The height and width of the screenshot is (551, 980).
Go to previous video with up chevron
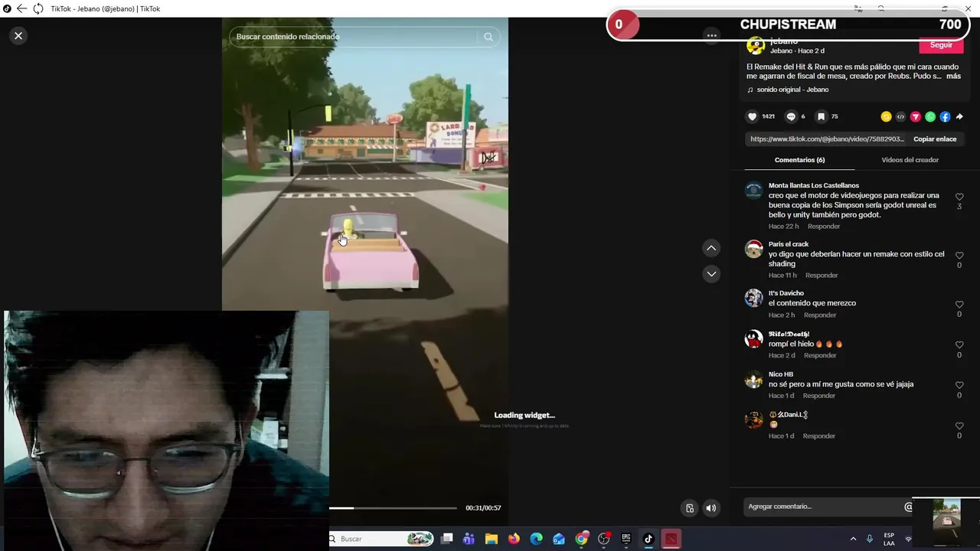[711, 248]
